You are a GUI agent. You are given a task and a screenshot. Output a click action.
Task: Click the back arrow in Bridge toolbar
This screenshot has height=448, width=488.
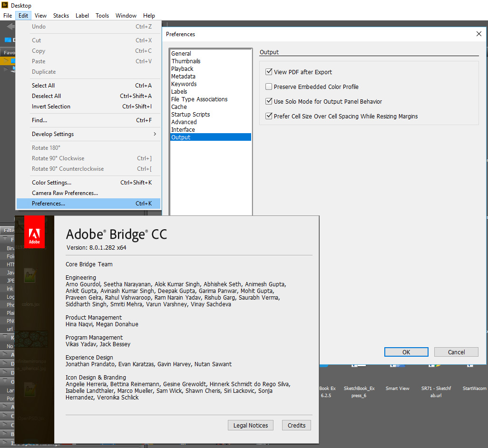(10, 27)
